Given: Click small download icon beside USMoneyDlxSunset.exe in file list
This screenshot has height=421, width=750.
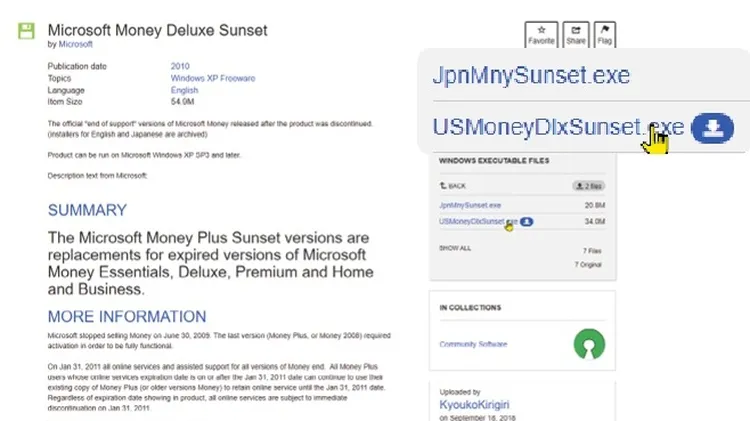Looking at the screenshot, I should click(x=527, y=221).
